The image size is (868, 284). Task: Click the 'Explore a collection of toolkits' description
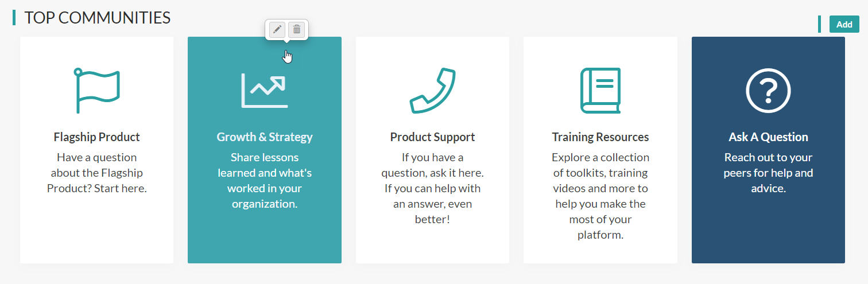pyautogui.click(x=600, y=196)
